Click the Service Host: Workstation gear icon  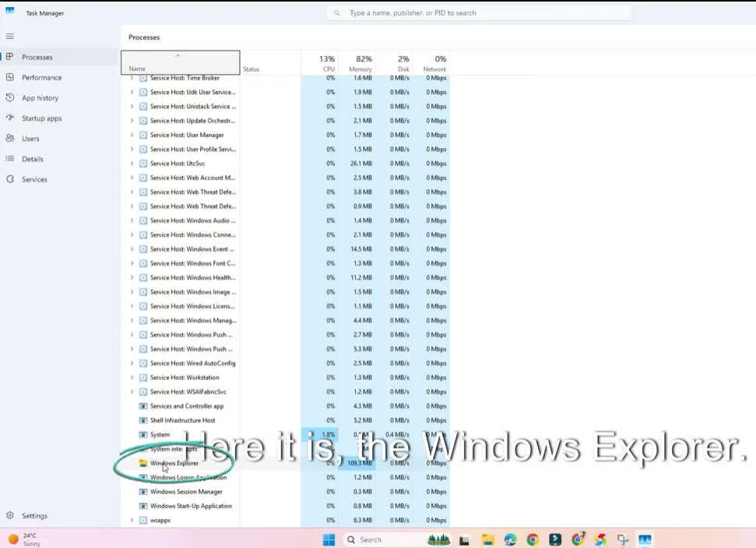pyautogui.click(x=143, y=378)
